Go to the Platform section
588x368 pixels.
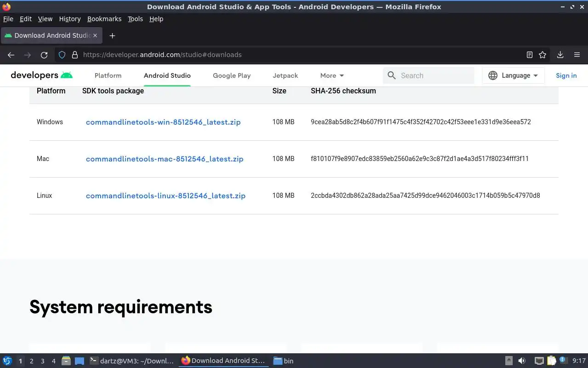click(108, 75)
